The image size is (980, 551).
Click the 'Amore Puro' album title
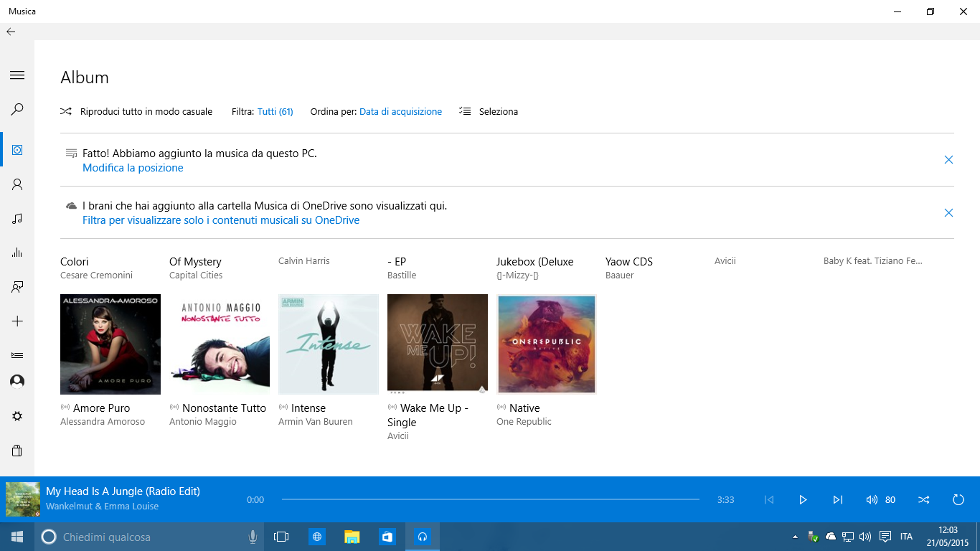pos(101,408)
